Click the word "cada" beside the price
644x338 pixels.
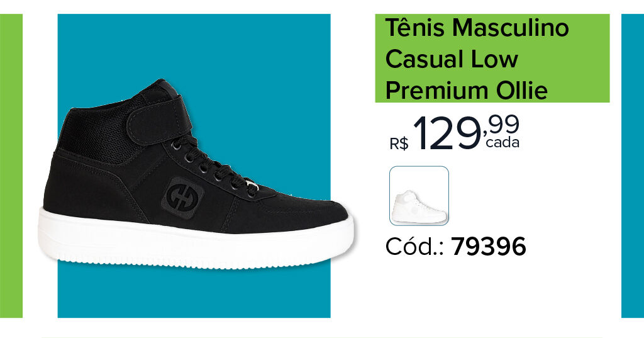click(502, 143)
